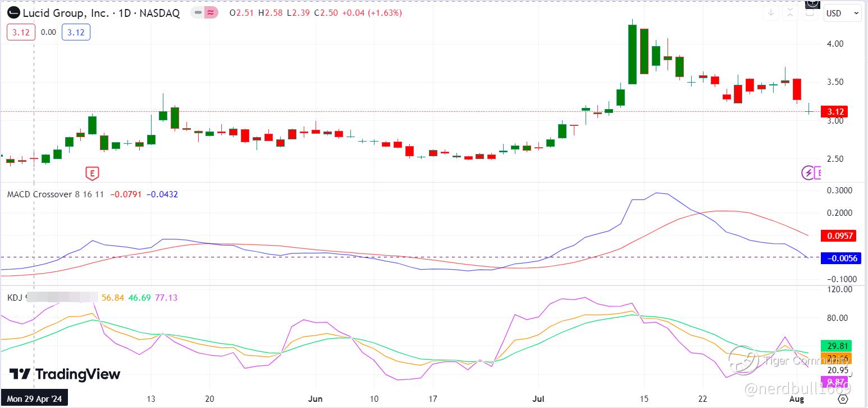Click the '0.3000' level on the MACD scale

pyautogui.click(x=840, y=191)
